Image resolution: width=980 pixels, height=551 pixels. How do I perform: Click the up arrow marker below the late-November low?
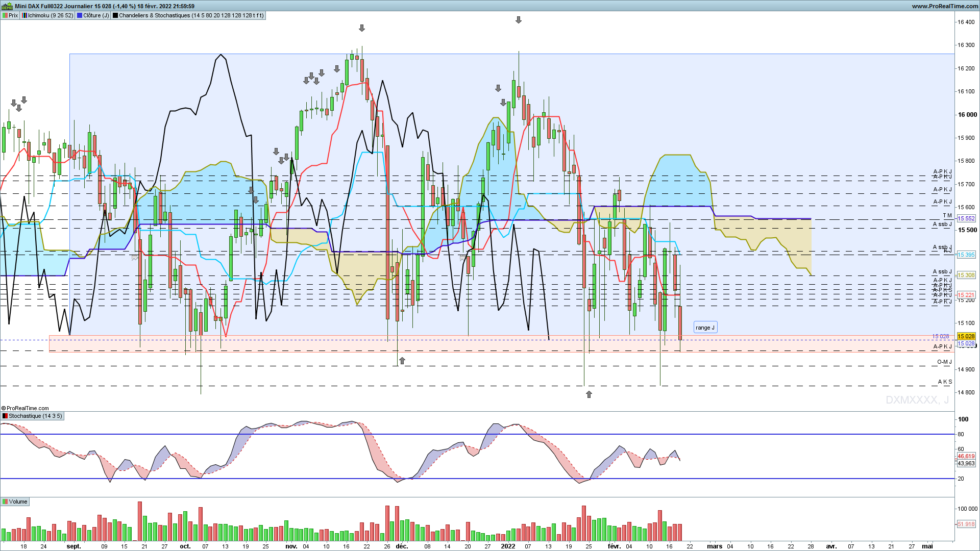[x=402, y=361]
